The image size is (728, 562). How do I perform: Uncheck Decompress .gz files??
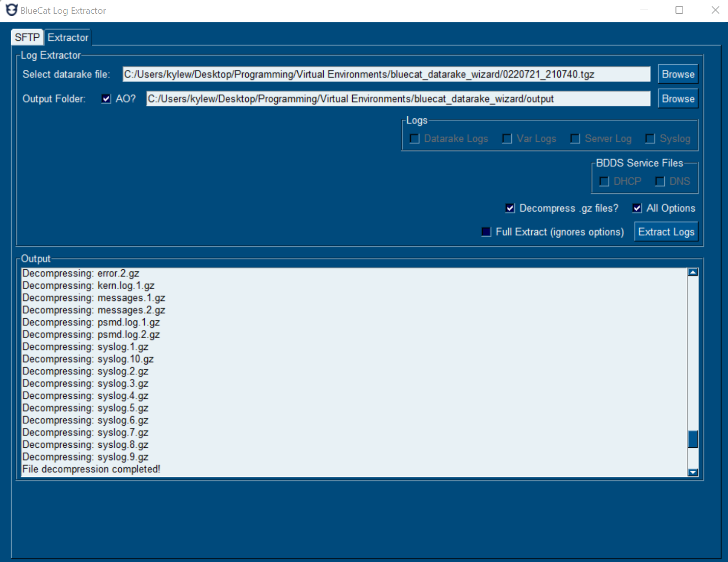[510, 208]
